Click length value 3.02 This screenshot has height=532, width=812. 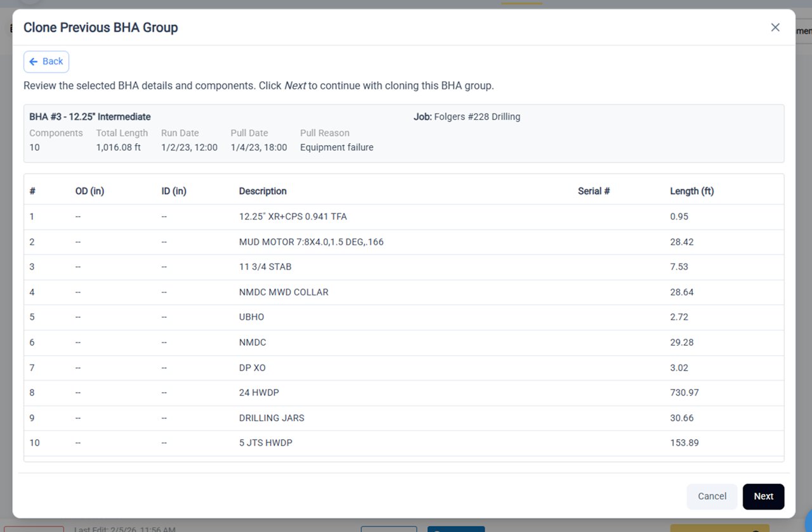click(x=679, y=368)
